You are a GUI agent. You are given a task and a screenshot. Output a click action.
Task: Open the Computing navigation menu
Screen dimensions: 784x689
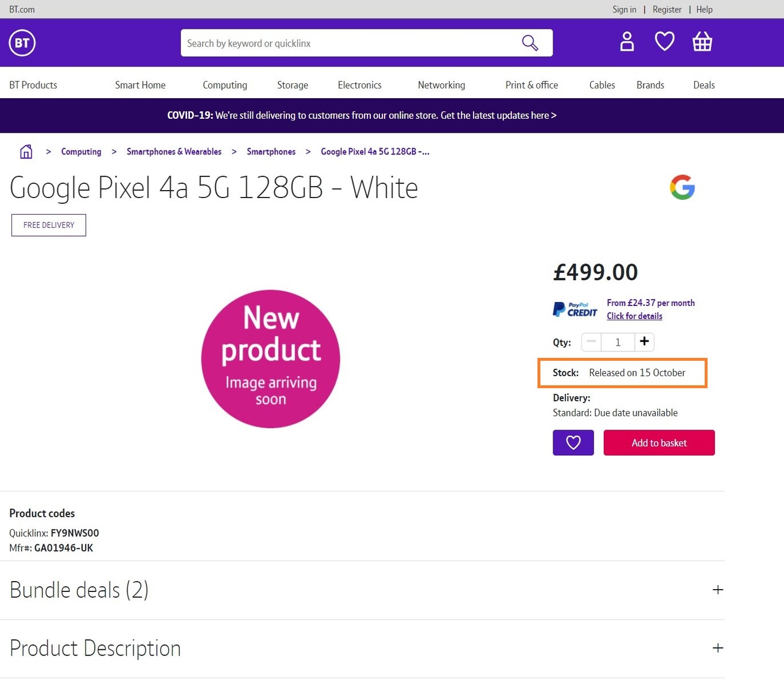(224, 85)
